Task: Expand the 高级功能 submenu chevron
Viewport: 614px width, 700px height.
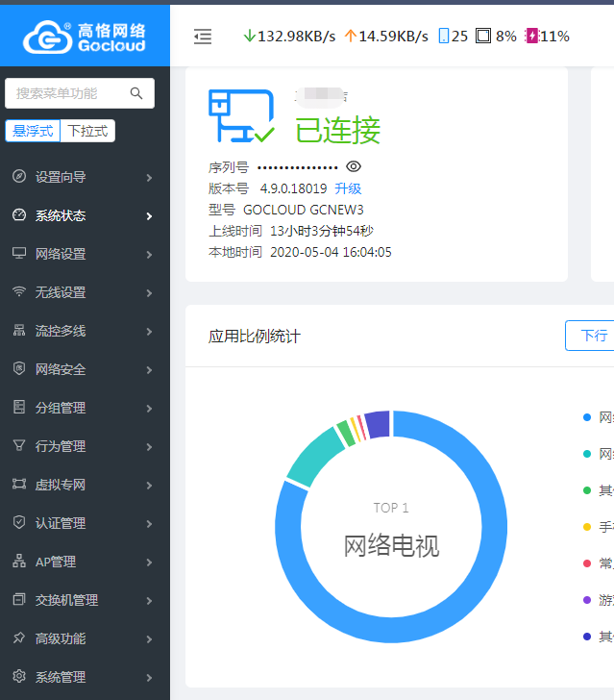Action: (149, 639)
